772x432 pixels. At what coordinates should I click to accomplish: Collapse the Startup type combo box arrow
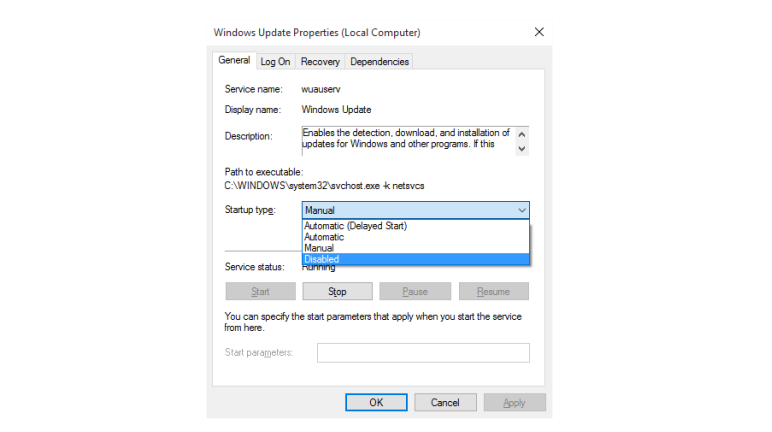point(521,210)
